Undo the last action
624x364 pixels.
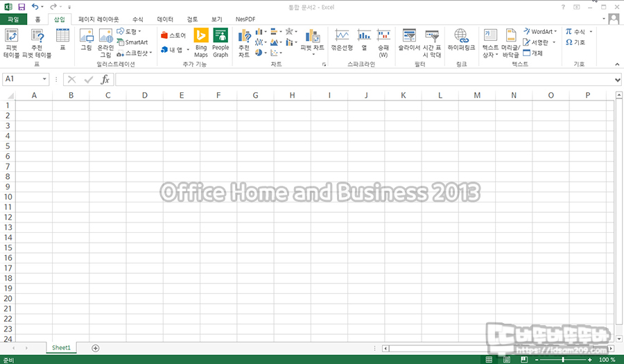click(x=35, y=7)
